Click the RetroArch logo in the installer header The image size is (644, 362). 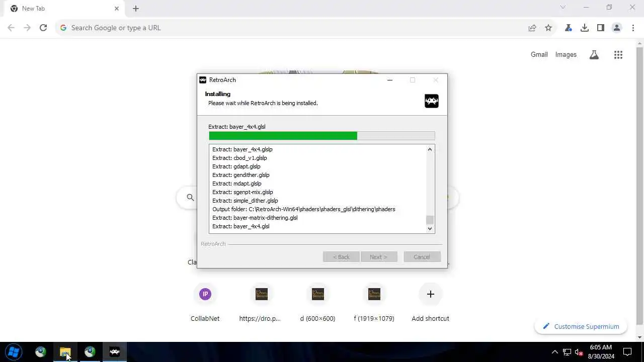pyautogui.click(x=432, y=101)
